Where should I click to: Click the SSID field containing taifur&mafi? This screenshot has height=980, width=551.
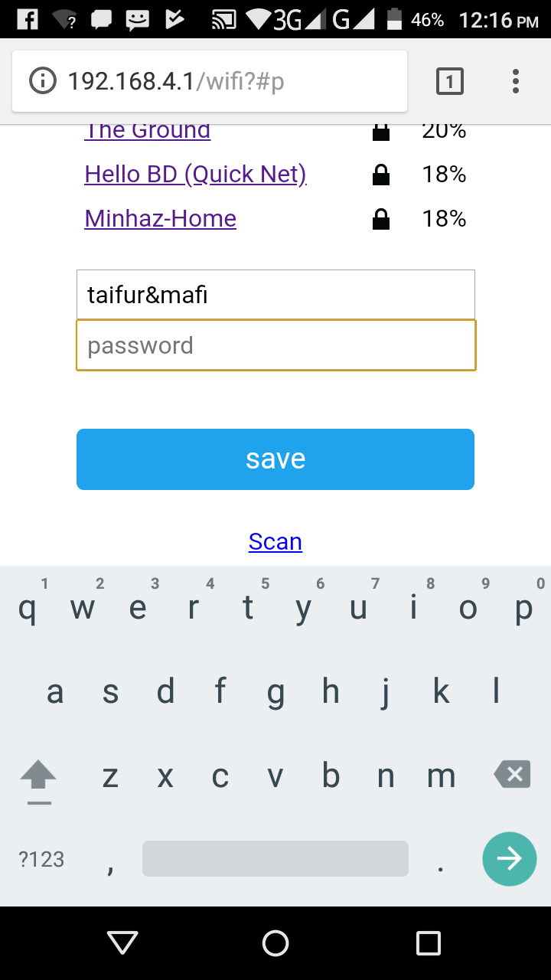click(275, 295)
